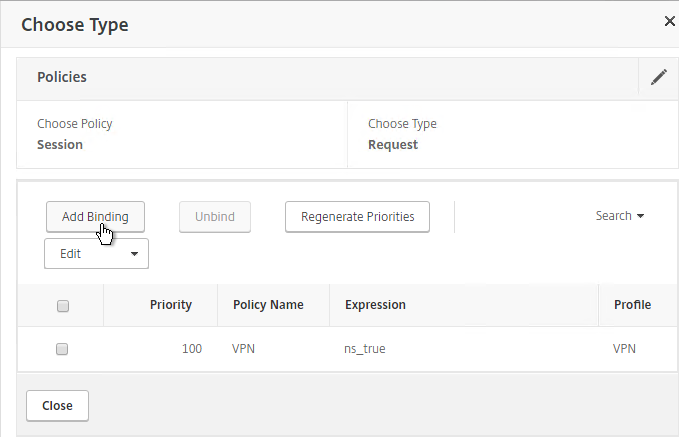Click the Search dropdown arrow
Viewport: 679px width, 437px height.
(640, 216)
